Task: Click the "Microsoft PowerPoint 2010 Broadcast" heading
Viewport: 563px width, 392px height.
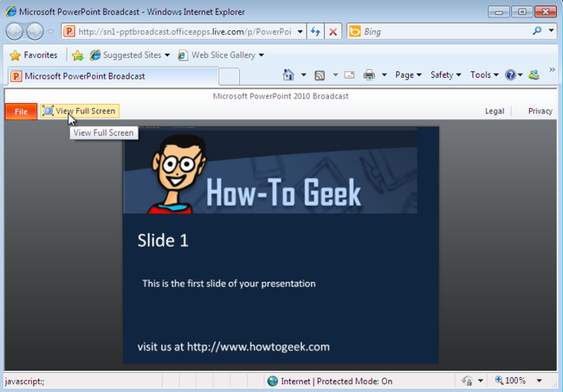Action: [x=280, y=96]
